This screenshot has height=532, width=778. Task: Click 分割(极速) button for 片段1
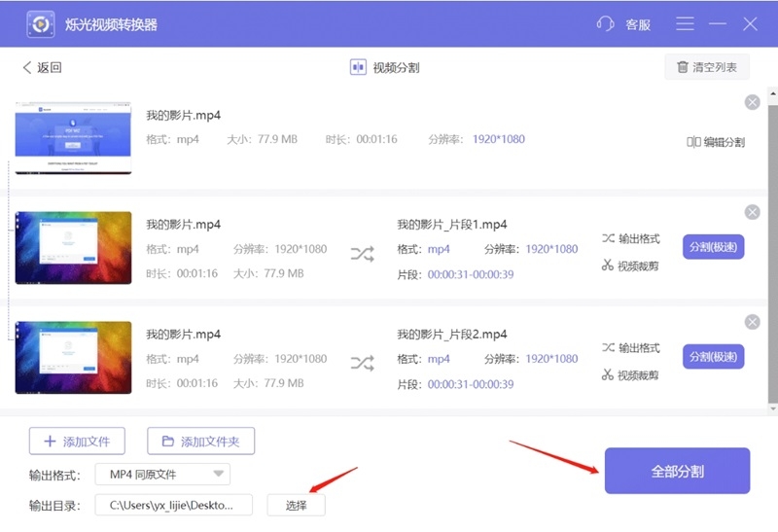[714, 247]
